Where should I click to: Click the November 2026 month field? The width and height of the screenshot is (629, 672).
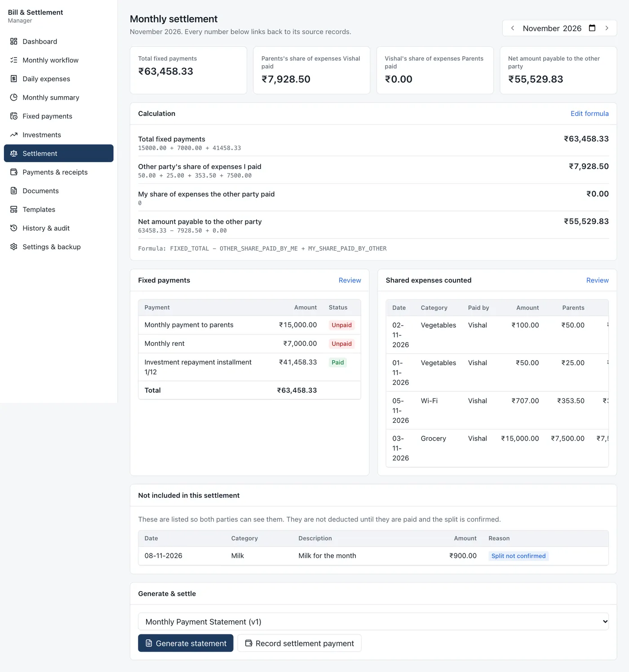[559, 28]
